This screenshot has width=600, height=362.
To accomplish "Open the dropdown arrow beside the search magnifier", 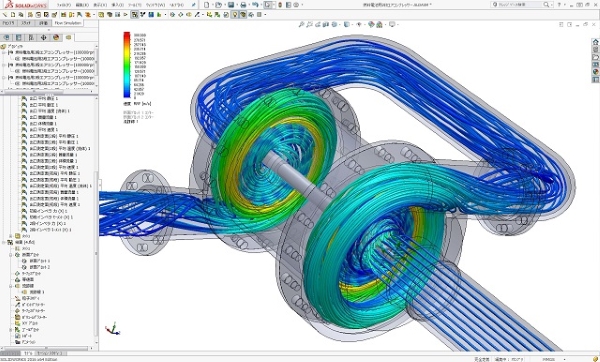I will (552, 5).
